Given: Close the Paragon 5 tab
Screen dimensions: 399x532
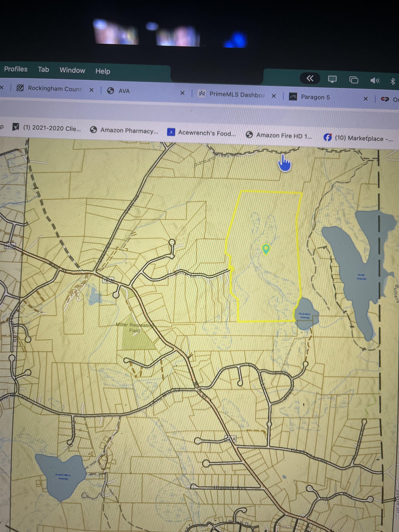Looking at the screenshot, I should point(365,99).
